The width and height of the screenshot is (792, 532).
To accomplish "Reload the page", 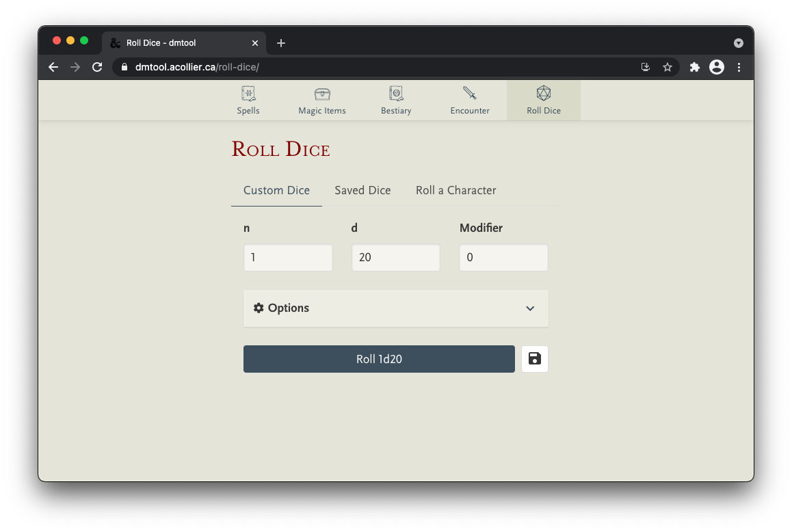I will point(98,67).
